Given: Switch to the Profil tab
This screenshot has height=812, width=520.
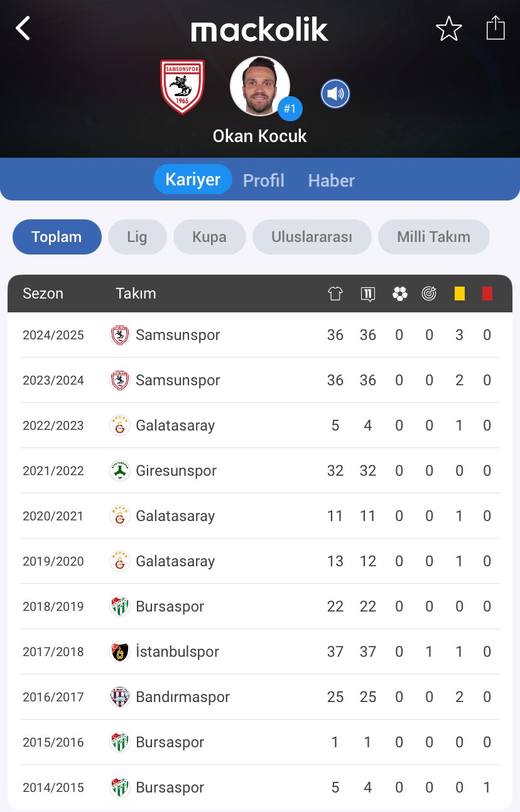Looking at the screenshot, I should pyautogui.click(x=264, y=180).
